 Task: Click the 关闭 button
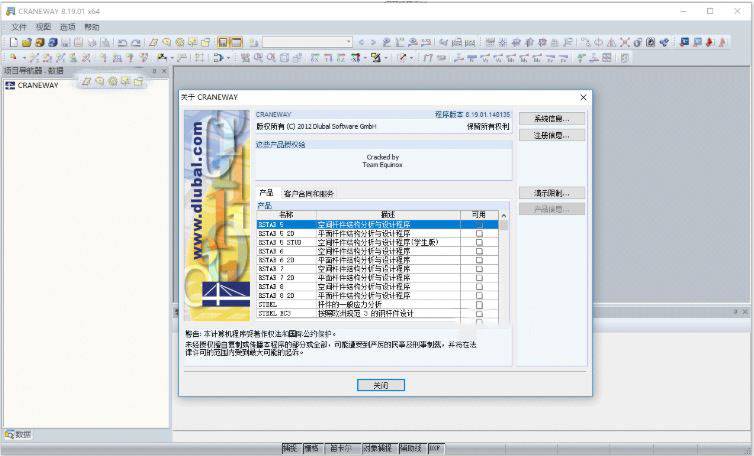379,385
